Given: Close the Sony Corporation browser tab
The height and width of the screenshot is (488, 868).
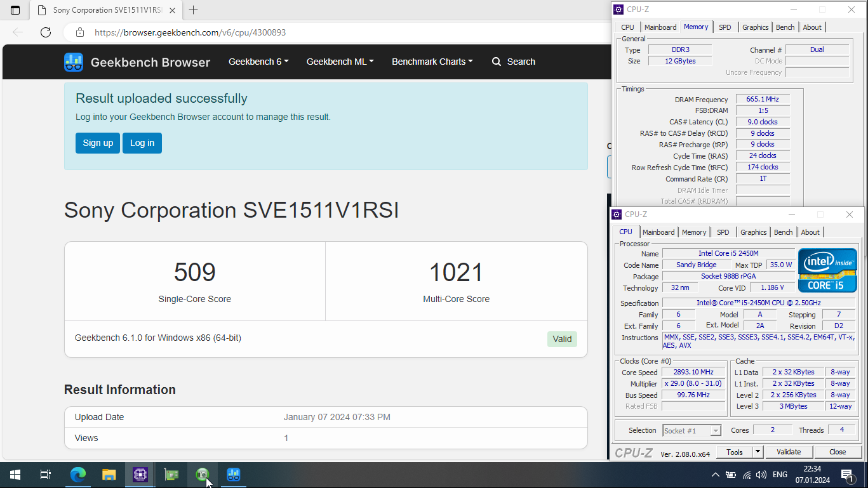Looking at the screenshot, I should point(173,10).
